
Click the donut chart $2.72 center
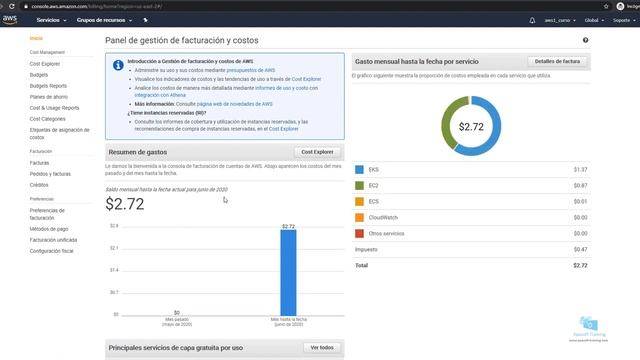(471, 127)
